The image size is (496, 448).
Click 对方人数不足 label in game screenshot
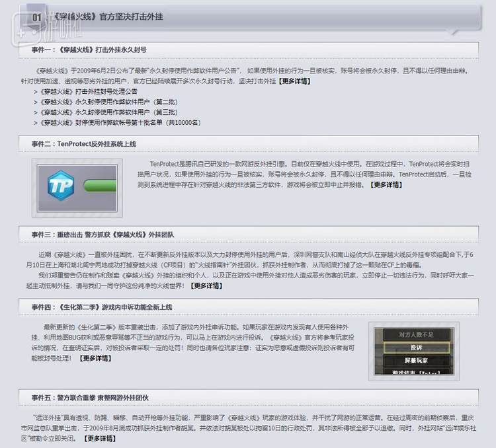tap(416, 334)
